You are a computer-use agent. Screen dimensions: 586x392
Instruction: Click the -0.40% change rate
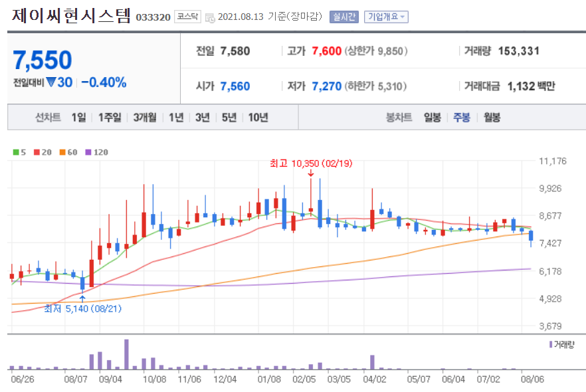point(104,82)
